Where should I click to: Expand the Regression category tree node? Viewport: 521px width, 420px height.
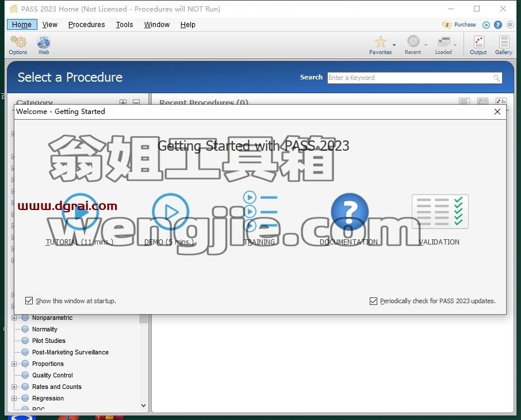(x=14, y=398)
